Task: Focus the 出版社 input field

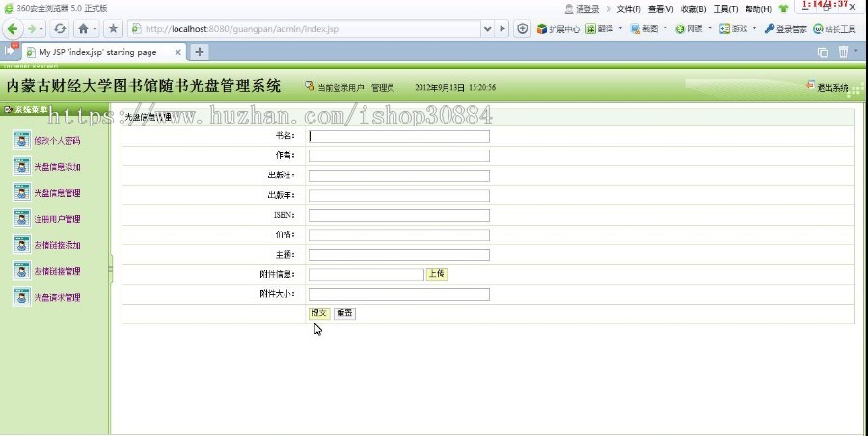Action: 398,176
